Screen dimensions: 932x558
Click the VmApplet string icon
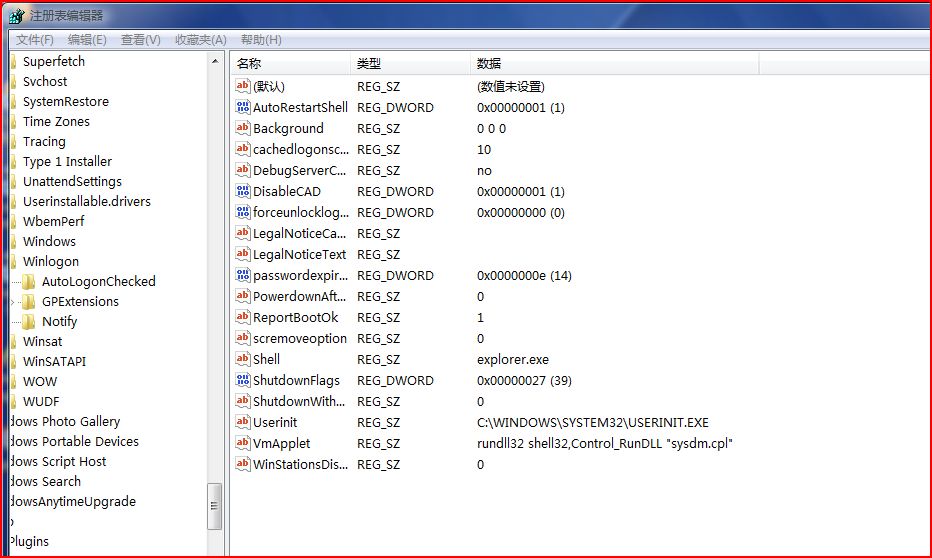point(243,443)
